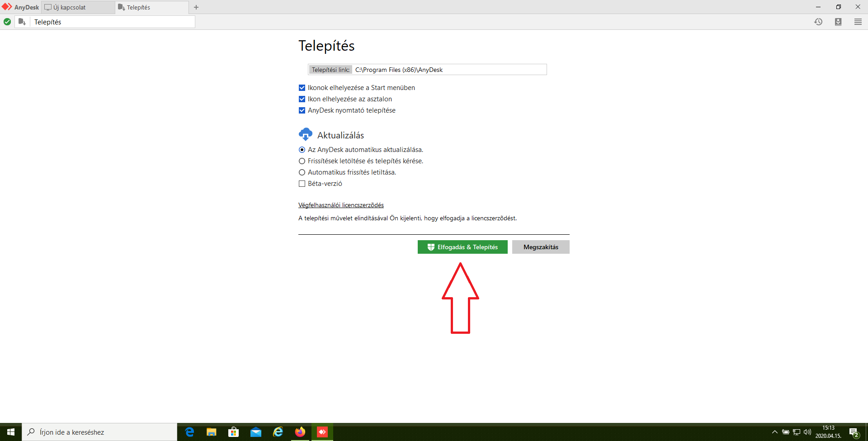Open File Explorer from taskbar
Image resolution: width=868 pixels, height=441 pixels.
pos(212,432)
